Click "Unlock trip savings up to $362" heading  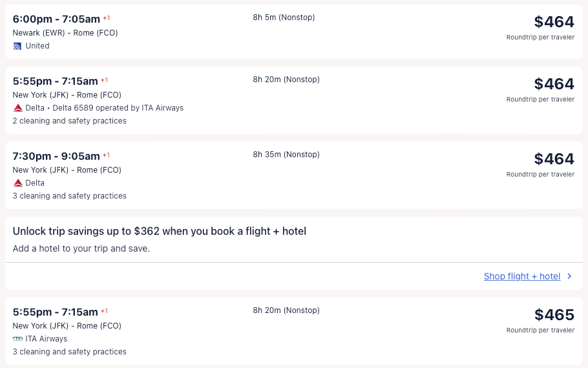159,231
